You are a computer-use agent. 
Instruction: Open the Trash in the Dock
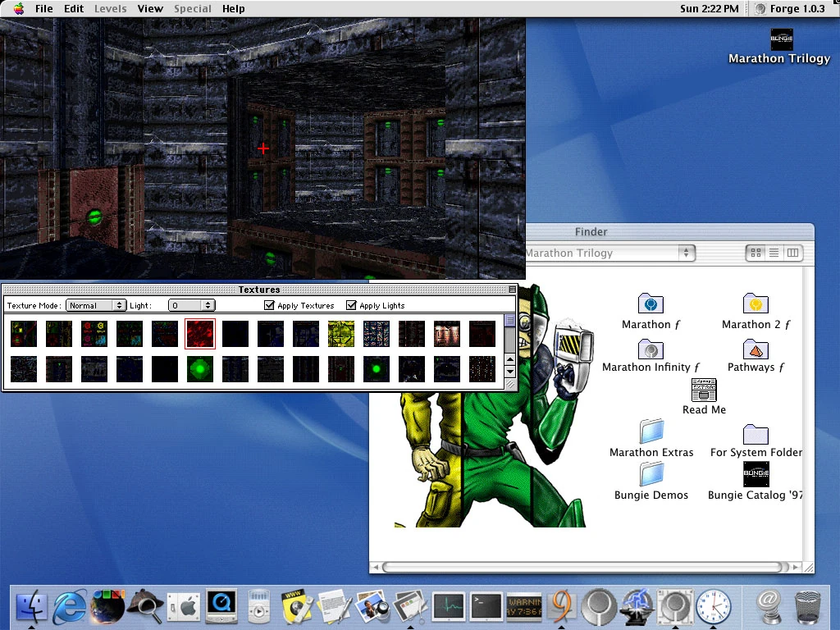pos(808,608)
